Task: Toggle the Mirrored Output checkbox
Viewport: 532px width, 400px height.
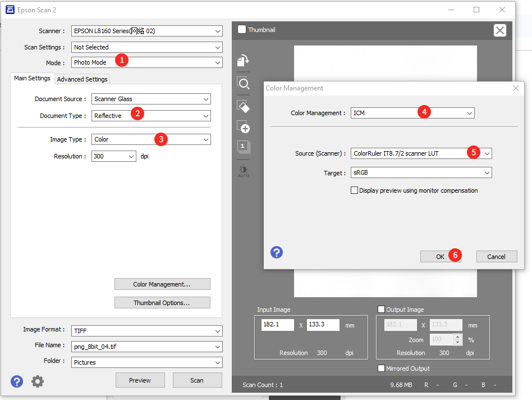Action: (x=382, y=368)
